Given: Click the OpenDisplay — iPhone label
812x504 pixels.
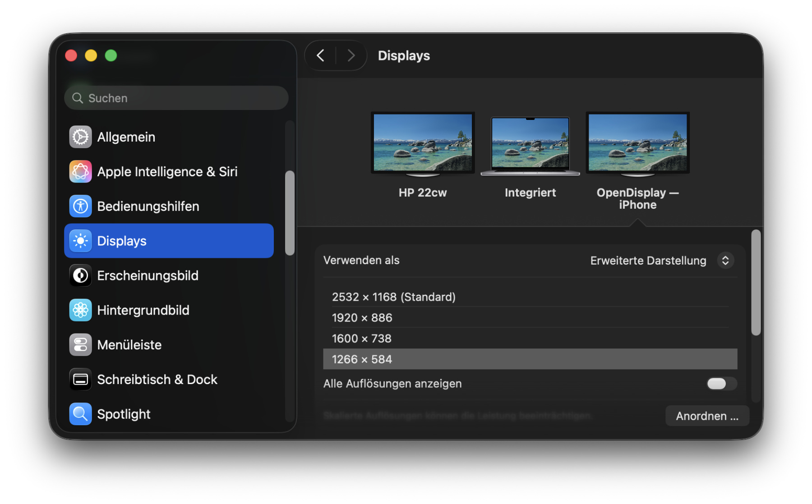Looking at the screenshot, I should click(637, 199).
